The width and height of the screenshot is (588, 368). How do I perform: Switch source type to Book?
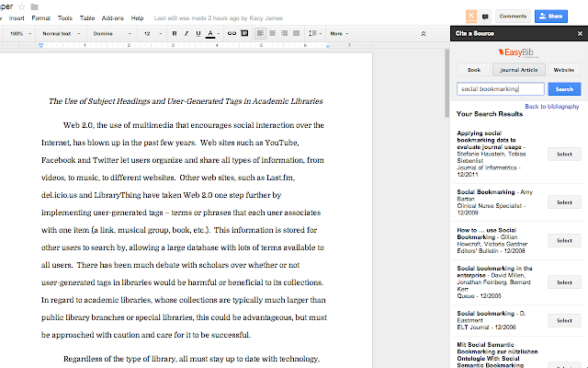(x=474, y=69)
